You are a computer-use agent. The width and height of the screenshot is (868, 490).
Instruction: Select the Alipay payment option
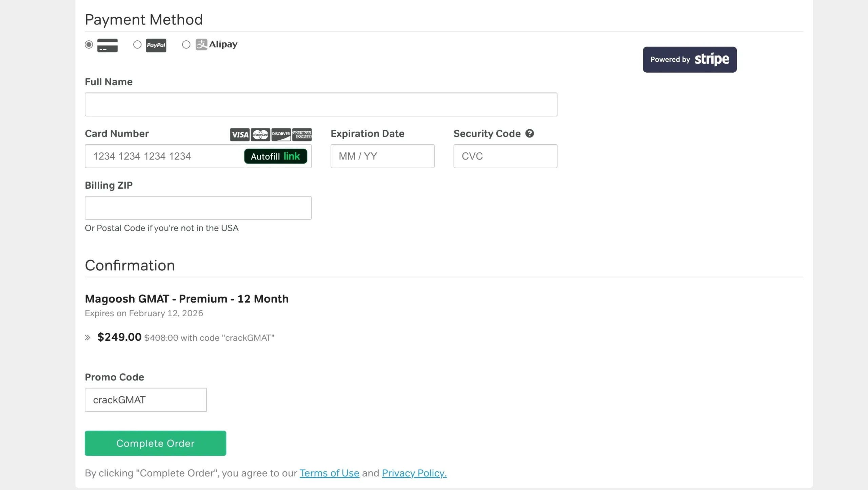(x=186, y=44)
